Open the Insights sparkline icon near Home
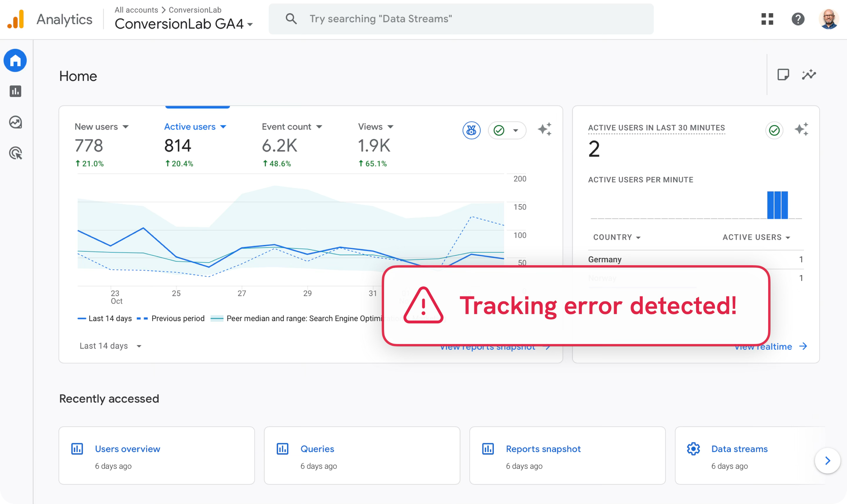This screenshot has height=504, width=847. [x=809, y=75]
